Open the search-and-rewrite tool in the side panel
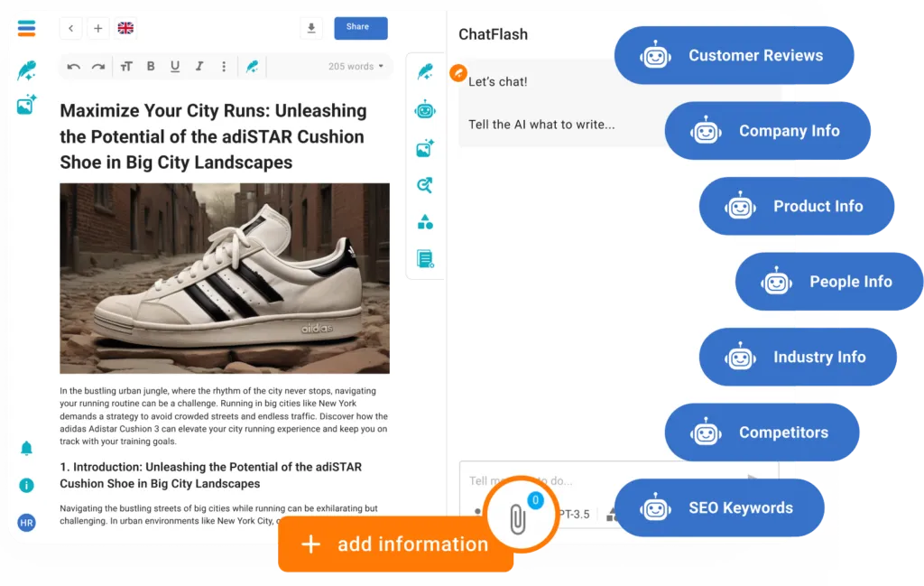Screen dimensions: 924x586 425,185
